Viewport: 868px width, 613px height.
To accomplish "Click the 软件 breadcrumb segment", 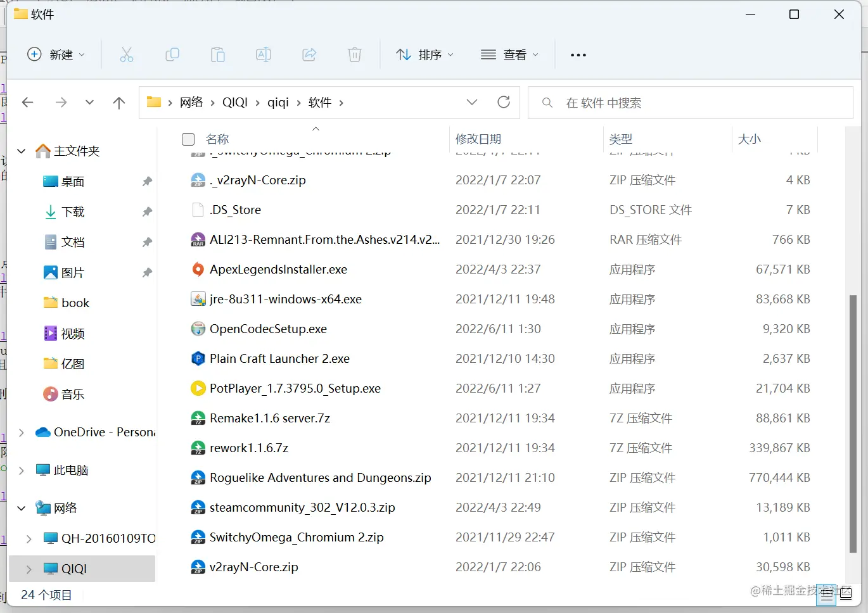I will pos(320,102).
